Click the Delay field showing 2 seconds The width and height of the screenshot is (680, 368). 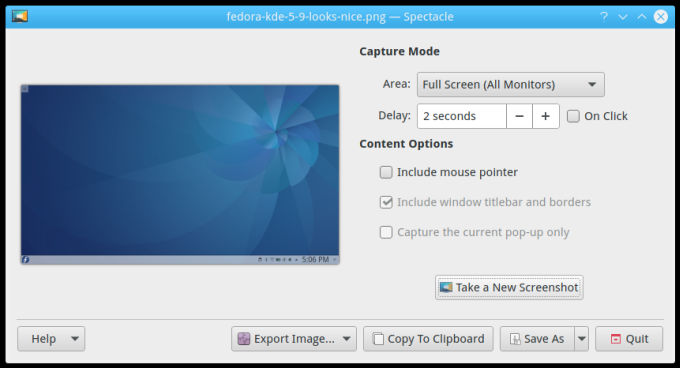pyautogui.click(x=461, y=116)
